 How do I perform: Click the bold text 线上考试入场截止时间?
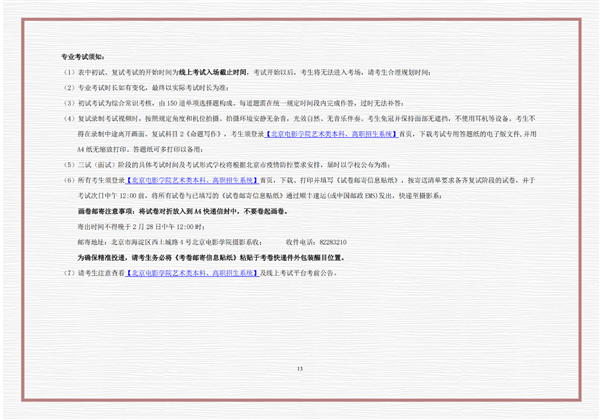[214, 72]
